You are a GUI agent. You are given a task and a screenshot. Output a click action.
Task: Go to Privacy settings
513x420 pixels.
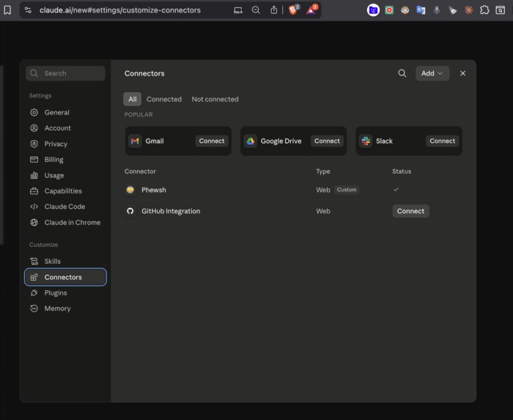pyautogui.click(x=65, y=144)
